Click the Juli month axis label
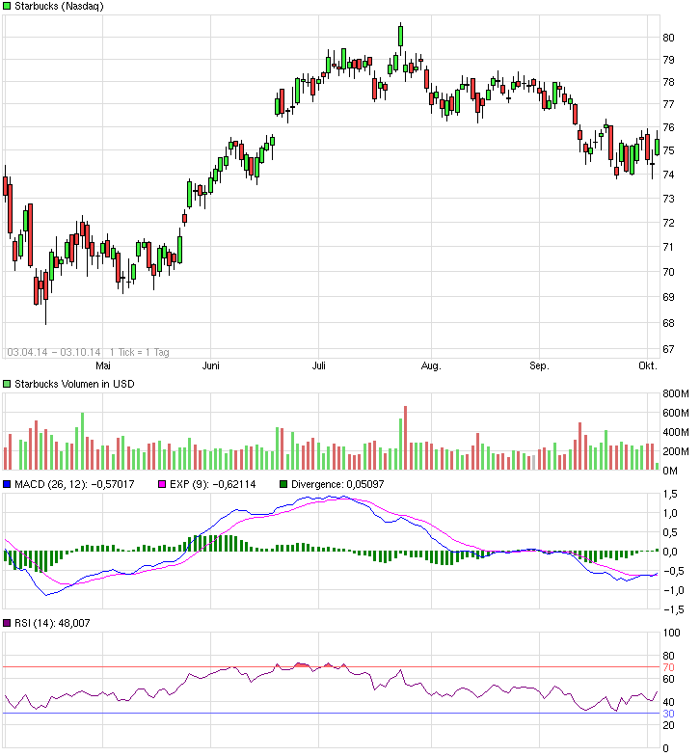The width and height of the screenshot is (700, 756). pyautogui.click(x=318, y=366)
